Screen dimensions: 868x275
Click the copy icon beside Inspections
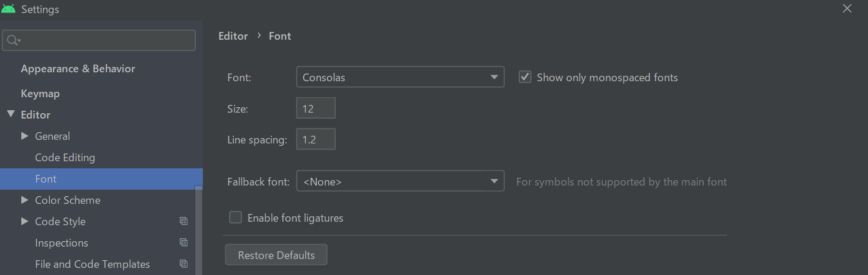pos(184,243)
